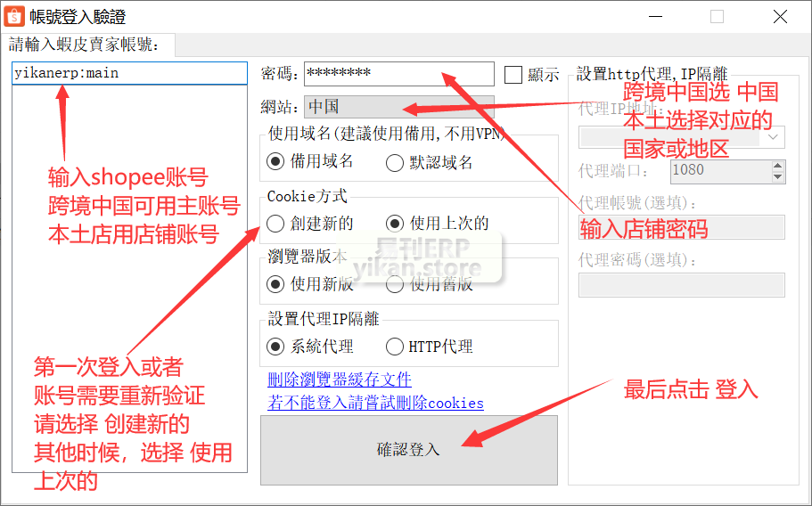This screenshot has width=812, height=506.
Task: Pick 使用上次的 cookie option
Action: tap(395, 224)
